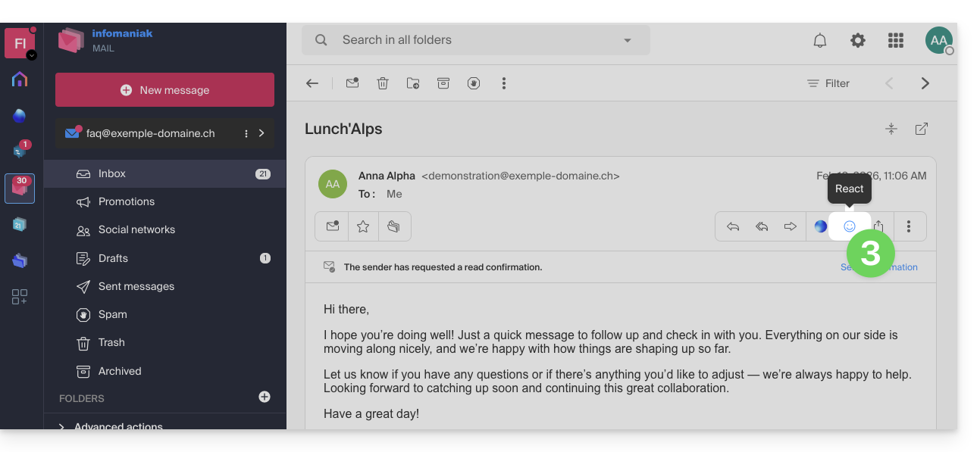This screenshot has width=980, height=452.
Task: Click the New message button
Action: [x=164, y=90]
